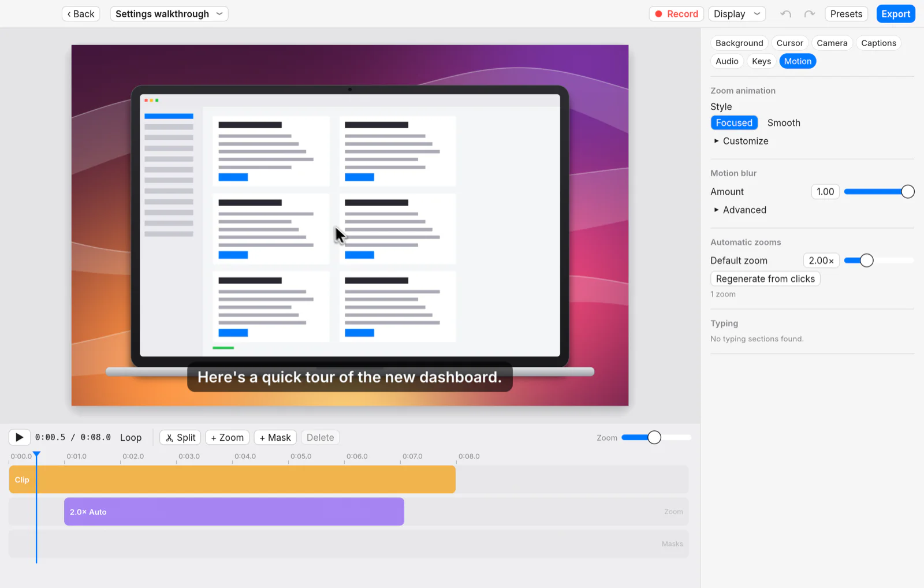Click the disabled Delete button

pyautogui.click(x=321, y=437)
